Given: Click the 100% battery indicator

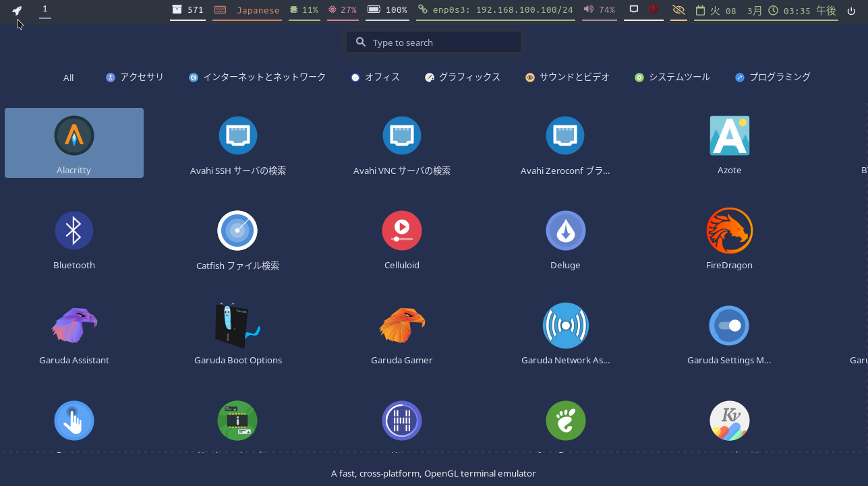Looking at the screenshot, I should (388, 10).
